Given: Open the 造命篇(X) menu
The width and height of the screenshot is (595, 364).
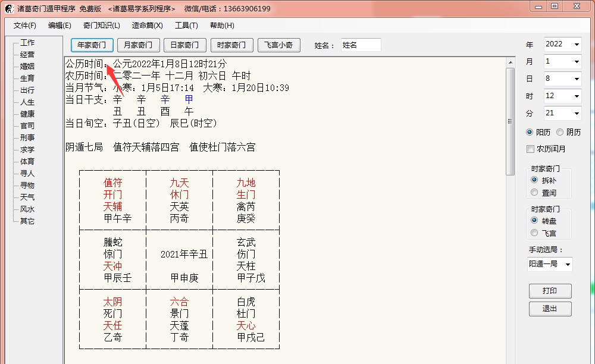Looking at the screenshot, I should point(146,26).
